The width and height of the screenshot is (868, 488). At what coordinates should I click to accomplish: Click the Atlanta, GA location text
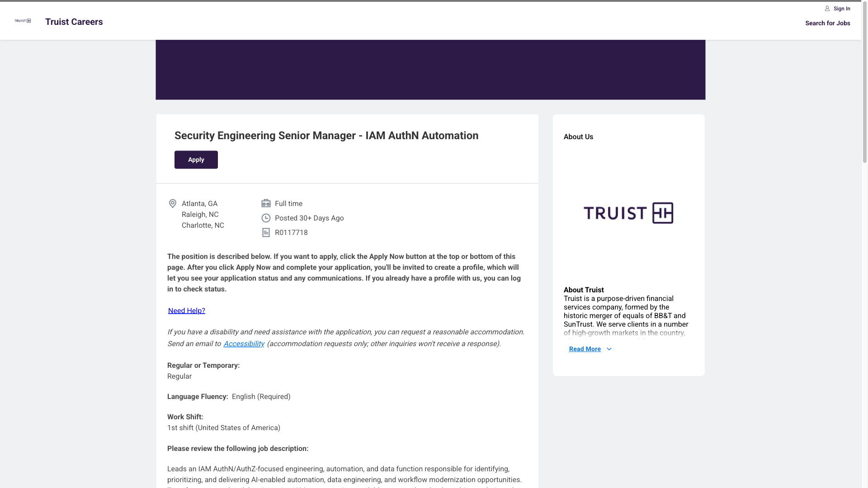(199, 204)
